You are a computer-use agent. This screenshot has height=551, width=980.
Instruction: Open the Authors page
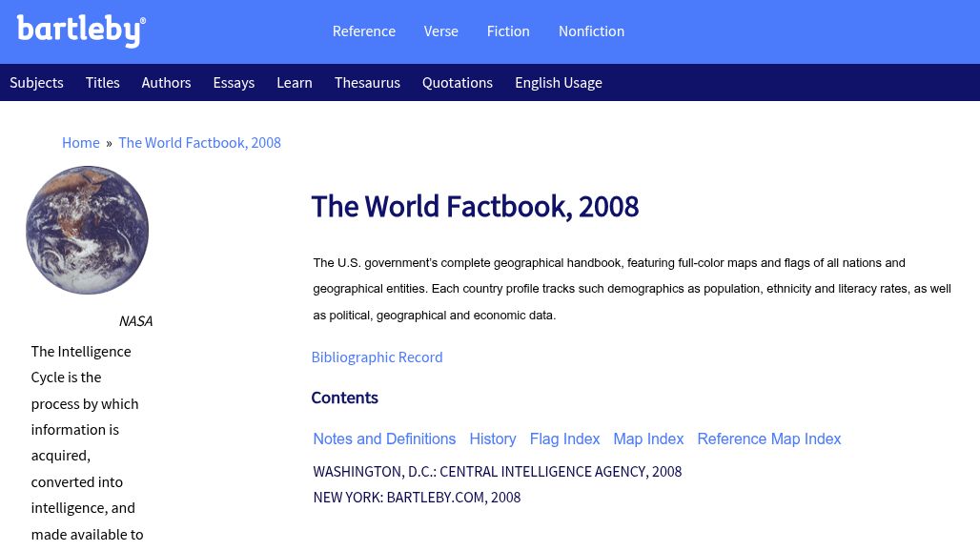point(166,82)
